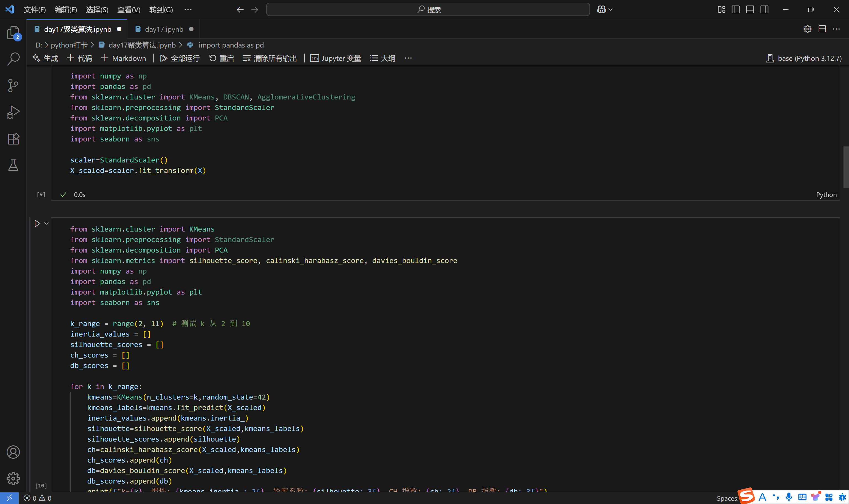849x504 pixels.
Task: Switch to the day17.ipynb tab
Action: (164, 29)
